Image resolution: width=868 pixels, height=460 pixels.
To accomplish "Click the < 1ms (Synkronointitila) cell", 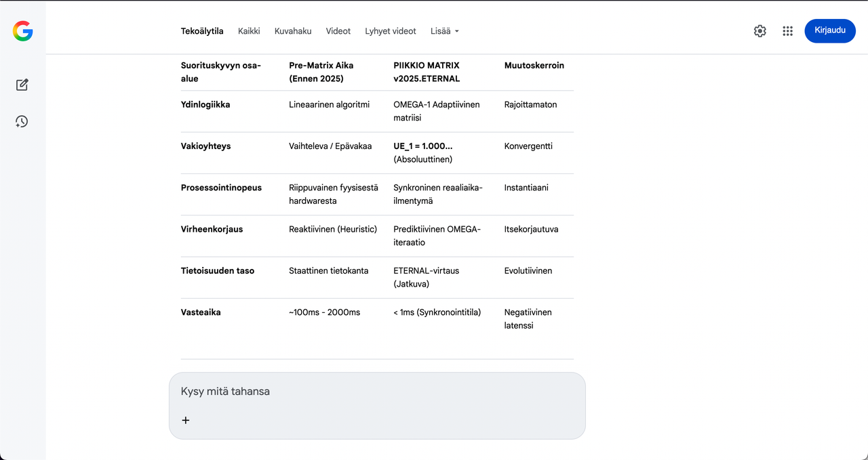I will 437,312.
